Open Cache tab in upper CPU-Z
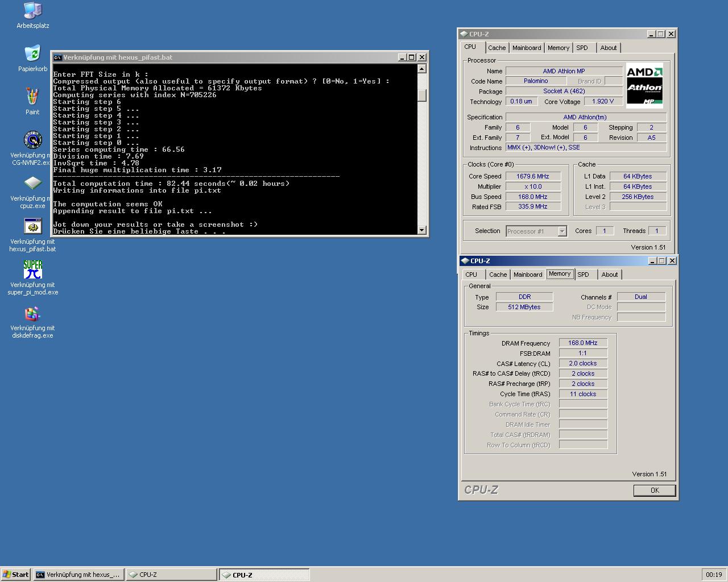728x582 pixels. (497, 48)
